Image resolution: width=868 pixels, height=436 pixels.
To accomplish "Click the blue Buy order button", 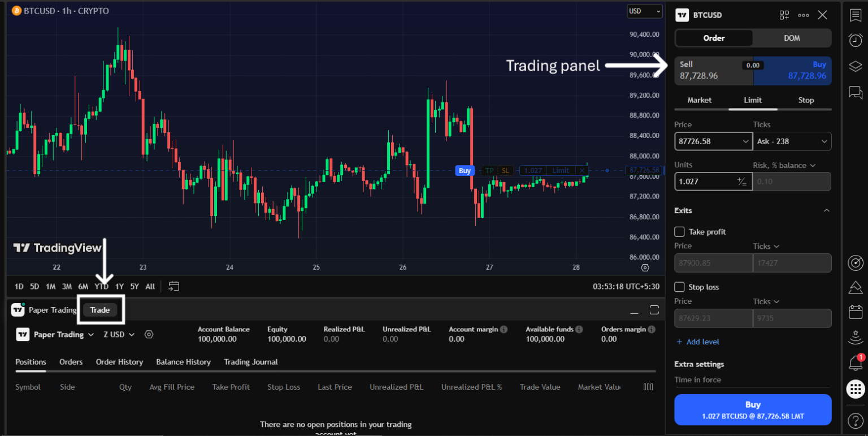I will point(753,409).
